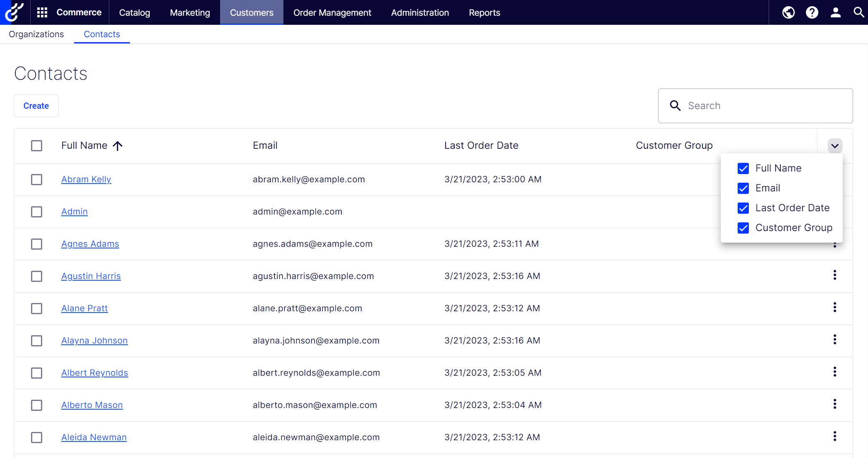The height and width of the screenshot is (458, 868).
Task: Open actions menu for Agustin Harris row
Action: [835, 275]
